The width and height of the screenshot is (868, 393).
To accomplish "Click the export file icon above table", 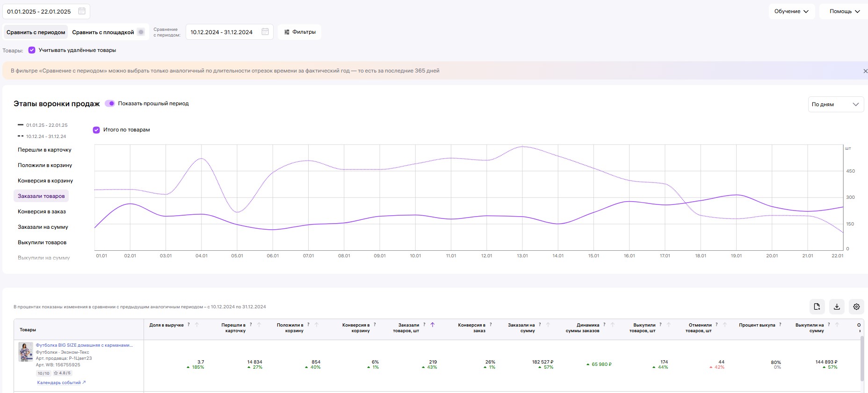I will tap(817, 306).
